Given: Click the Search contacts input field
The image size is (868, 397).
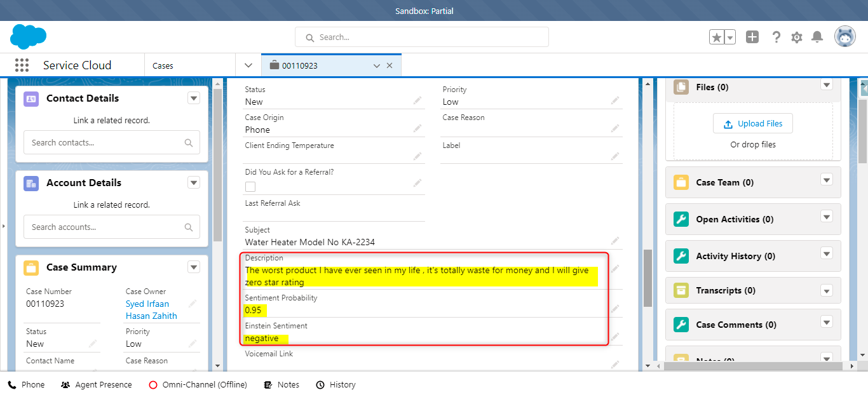Looking at the screenshot, I should tap(105, 143).
